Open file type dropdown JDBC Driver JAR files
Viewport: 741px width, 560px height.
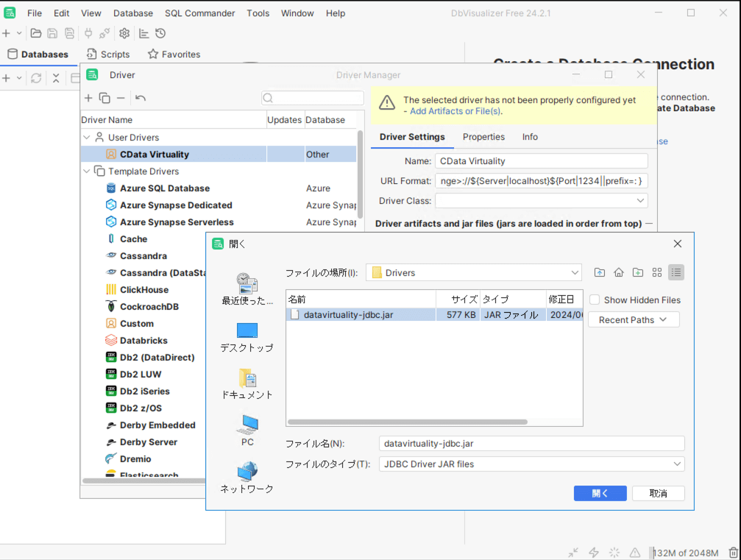(x=531, y=464)
